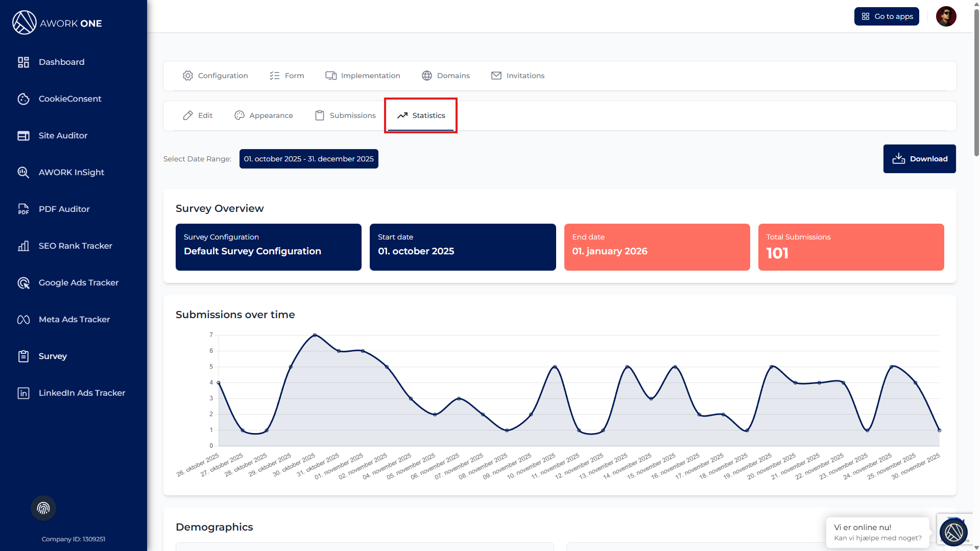980x551 pixels.
Task: Open SEO Rank Tracker chart icon
Action: click(23, 246)
